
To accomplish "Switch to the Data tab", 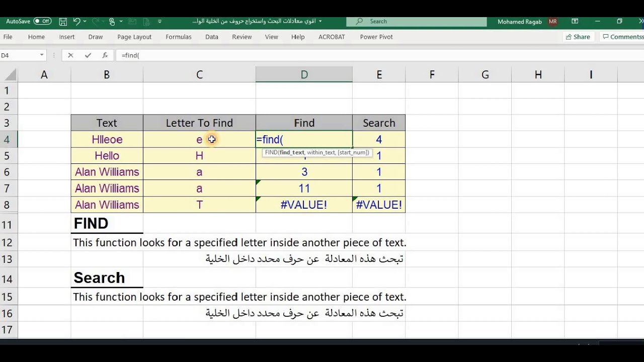I will (211, 37).
